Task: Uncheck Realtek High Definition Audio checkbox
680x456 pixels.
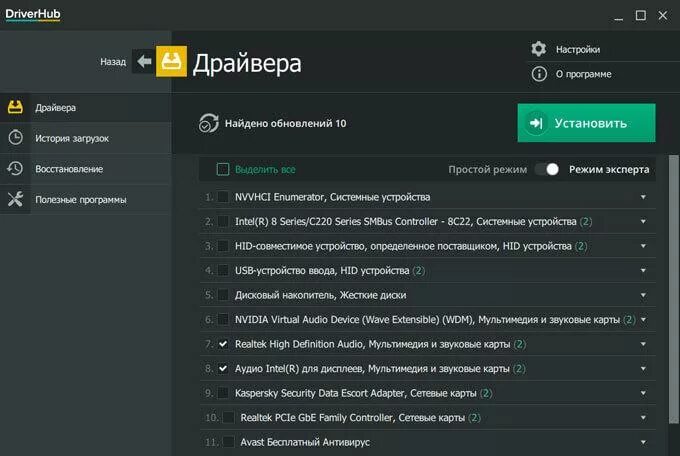Action: pos(223,344)
